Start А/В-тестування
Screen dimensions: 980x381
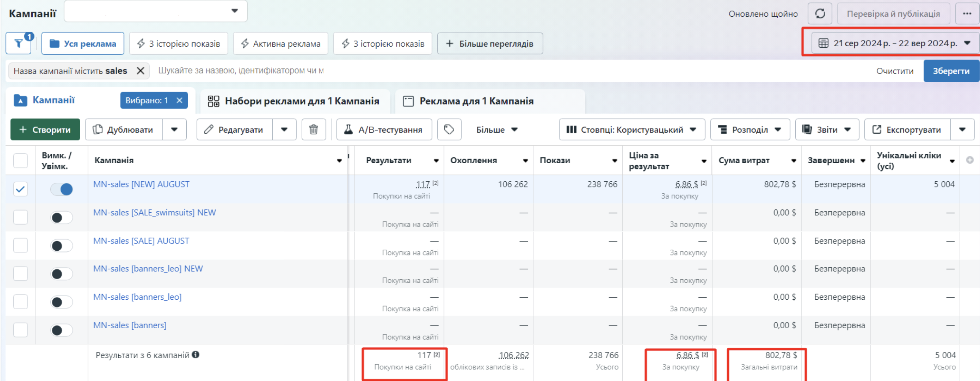coord(384,129)
